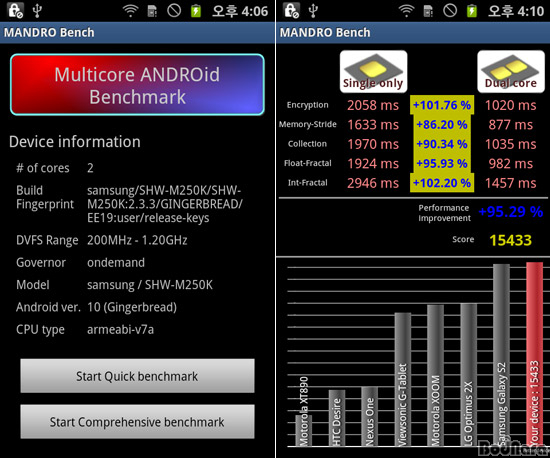Tap the Samsung Galaxy S2 chart bar
550x458 pixels.
coord(502,355)
